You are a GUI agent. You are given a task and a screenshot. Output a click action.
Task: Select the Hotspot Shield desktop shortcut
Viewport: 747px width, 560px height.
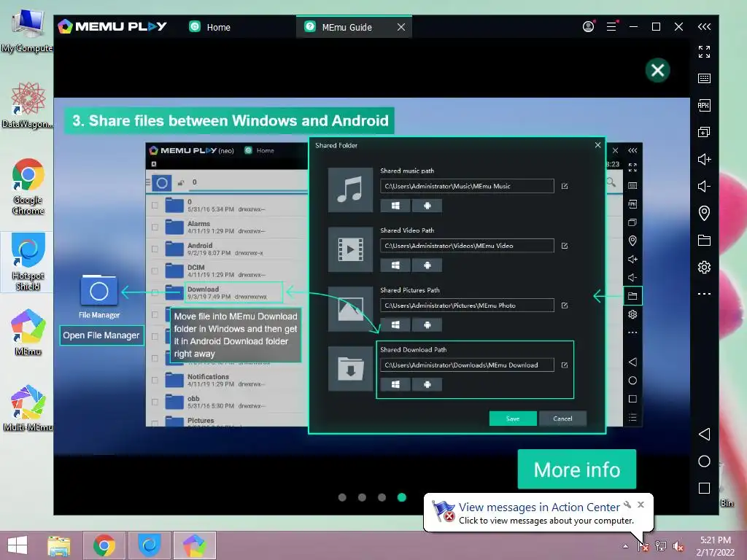point(28,262)
